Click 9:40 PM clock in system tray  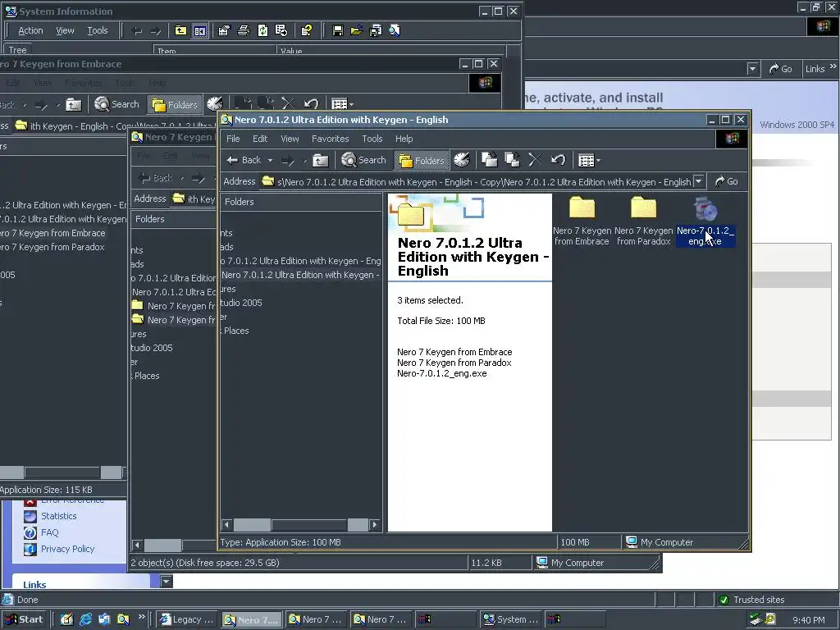[x=808, y=620]
